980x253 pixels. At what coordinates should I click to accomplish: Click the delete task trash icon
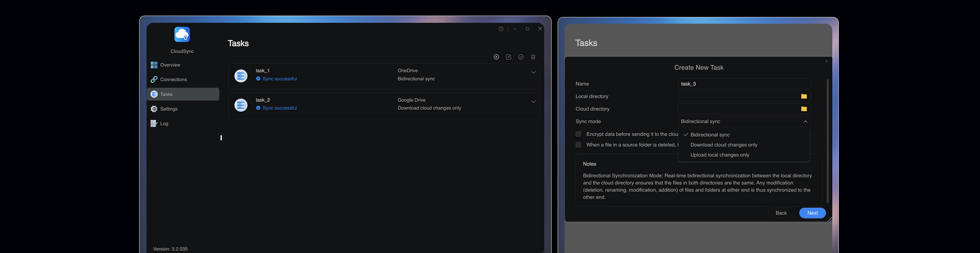pos(533,57)
